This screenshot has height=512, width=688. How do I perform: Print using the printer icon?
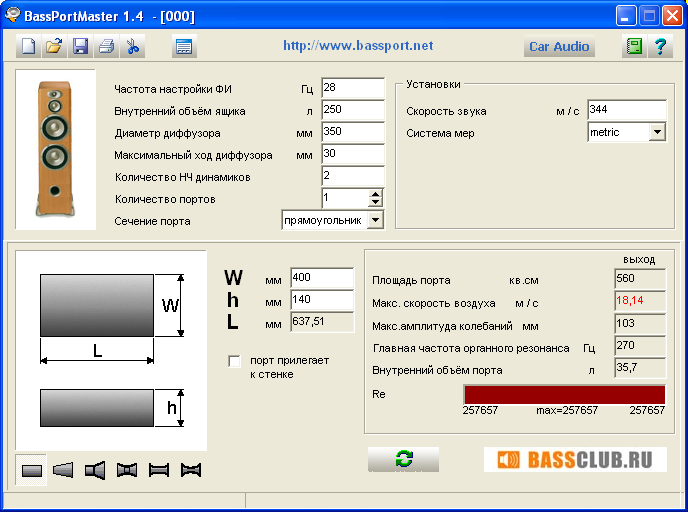tap(106, 46)
